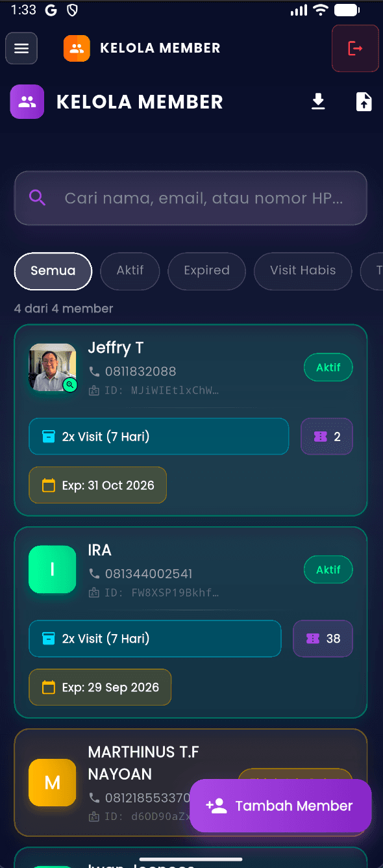383x868 pixels.
Task: Click the Aktif status badge on IRA
Action: 328,570
